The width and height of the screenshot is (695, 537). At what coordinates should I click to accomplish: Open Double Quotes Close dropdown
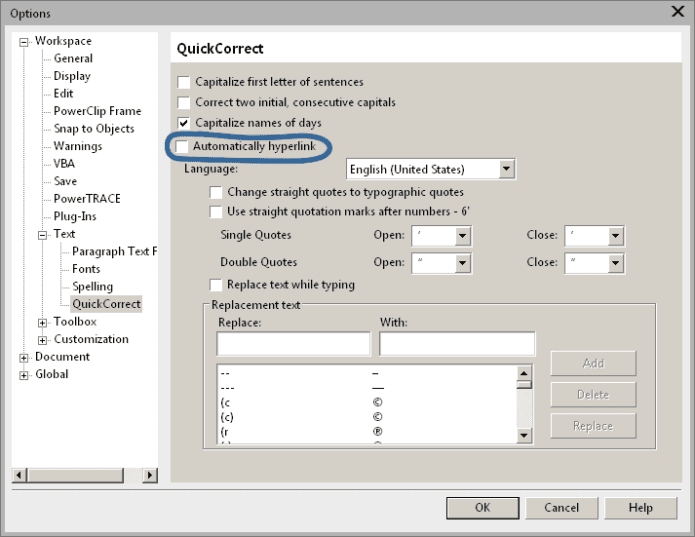[615, 262]
